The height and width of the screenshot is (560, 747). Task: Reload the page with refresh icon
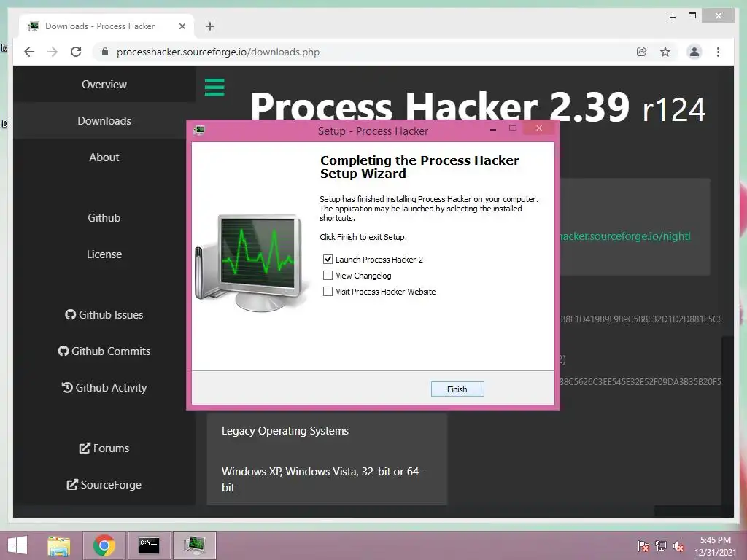[76, 52]
